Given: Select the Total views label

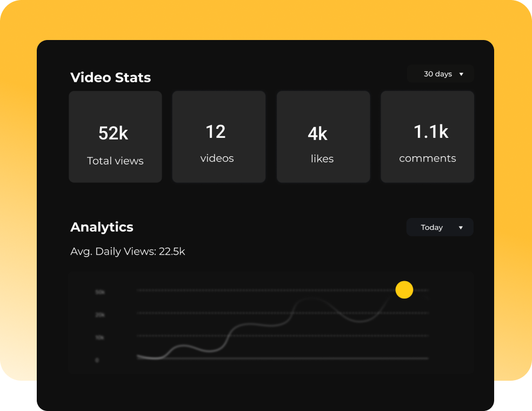Looking at the screenshot, I should pyautogui.click(x=115, y=161).
